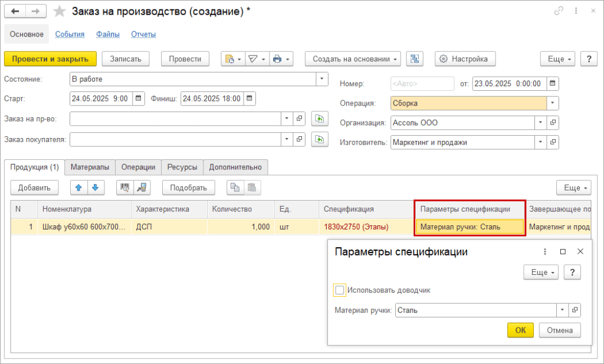Switch to the Материалы tab
This screenshot has height=364, width=604.
(90, 167)
